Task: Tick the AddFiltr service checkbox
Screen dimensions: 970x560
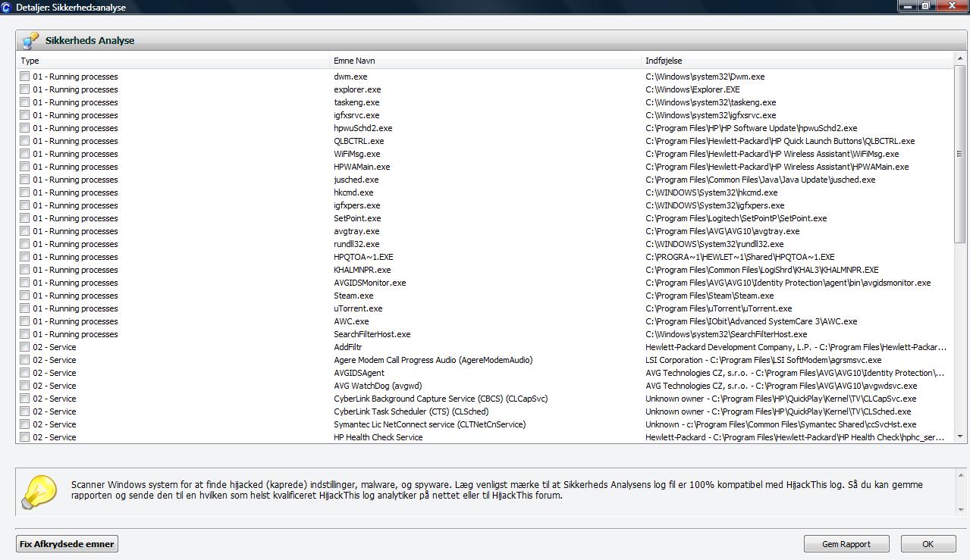Action: click(x=25, y=347)
